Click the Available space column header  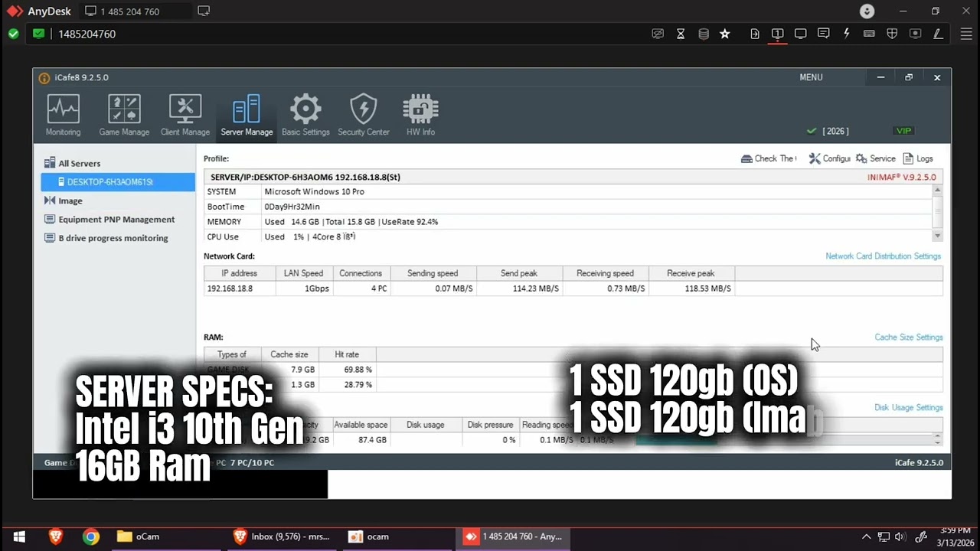pyautogui.click(x=361, y=425)
